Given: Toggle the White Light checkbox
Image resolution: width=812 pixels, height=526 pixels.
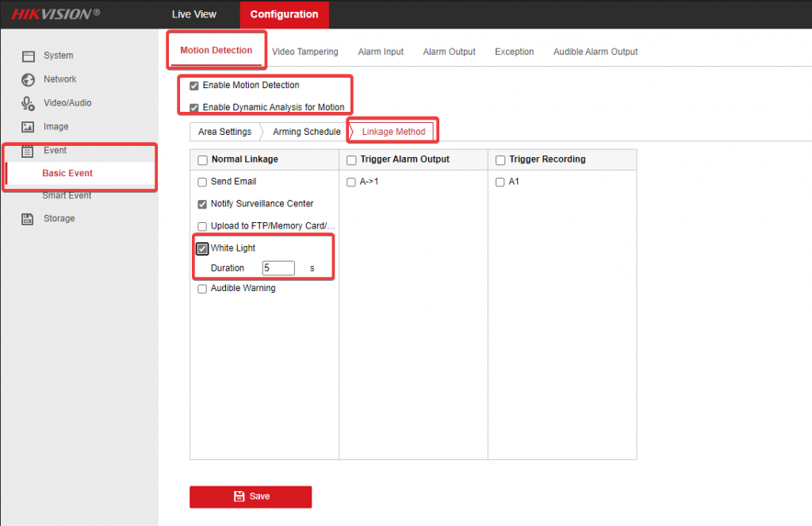Looking at the screenshot, I should 202,248.
